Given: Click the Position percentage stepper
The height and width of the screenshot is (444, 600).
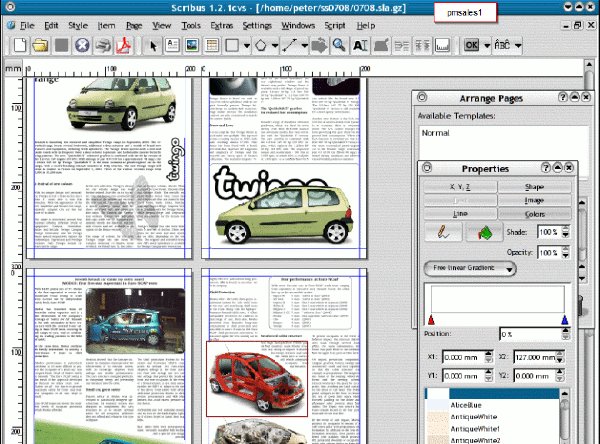Looking at the screenshot, I should (565, 334).
